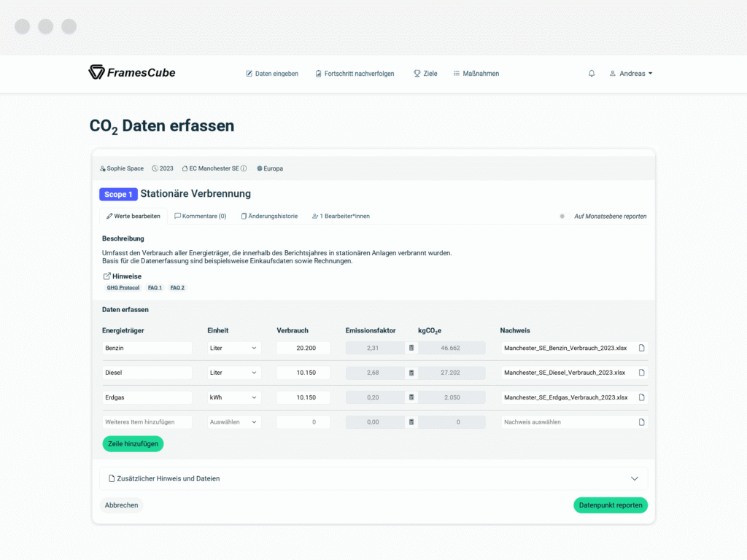Switch to the 1 Bearbeiter*innen tab
747x560 pixels.
tap(341, 216)
